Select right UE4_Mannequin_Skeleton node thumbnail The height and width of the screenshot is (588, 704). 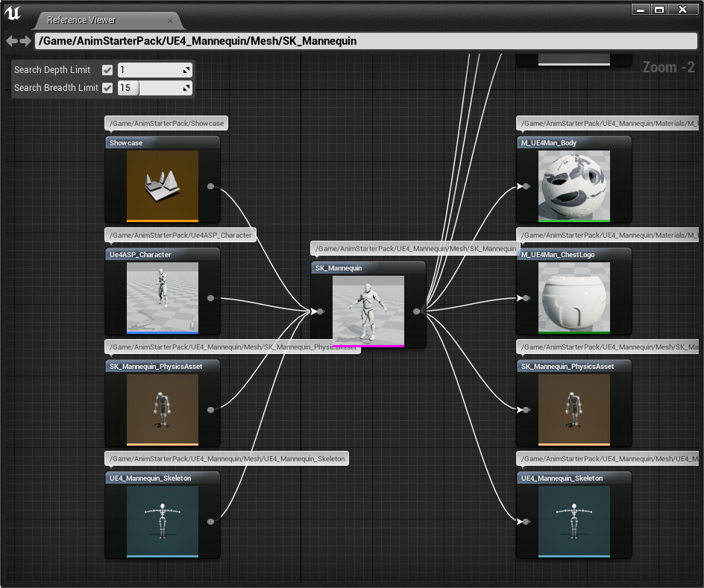(x=573, y=522)
